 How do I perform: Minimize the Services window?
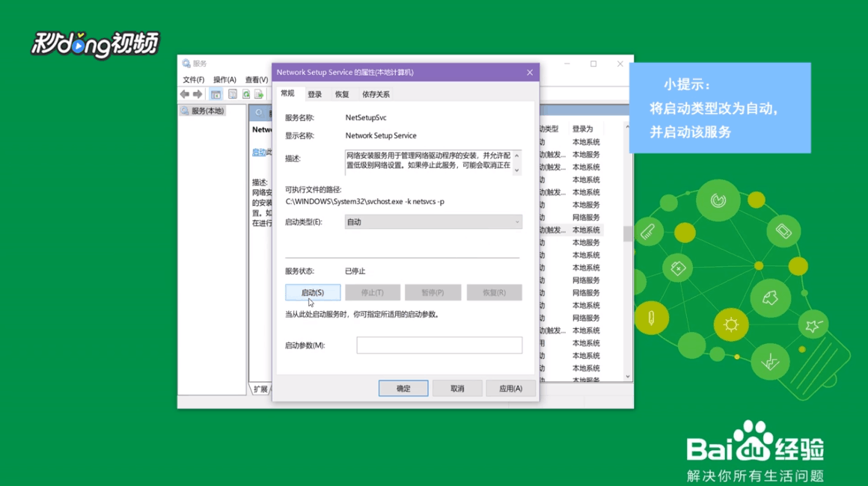coord(567,64)
